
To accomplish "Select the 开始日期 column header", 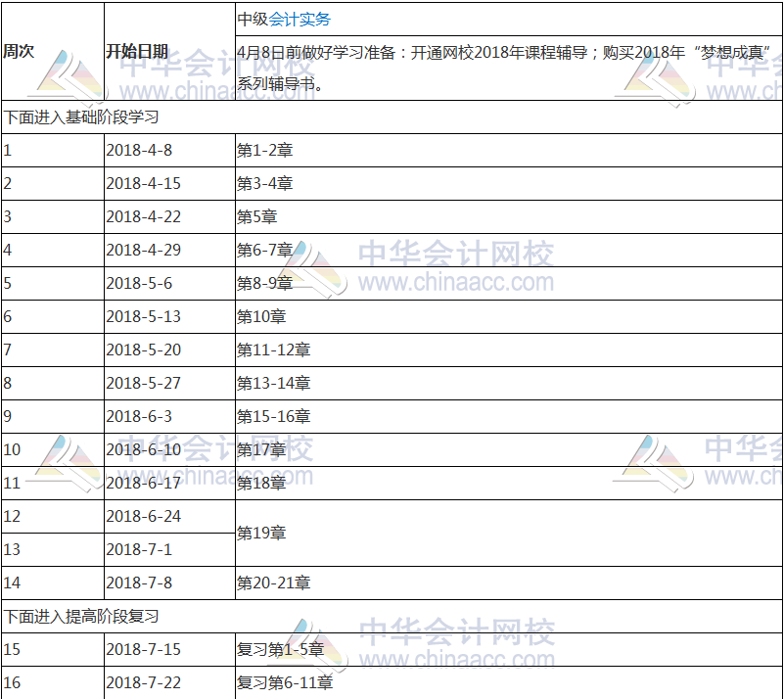I will coord(137,52).
